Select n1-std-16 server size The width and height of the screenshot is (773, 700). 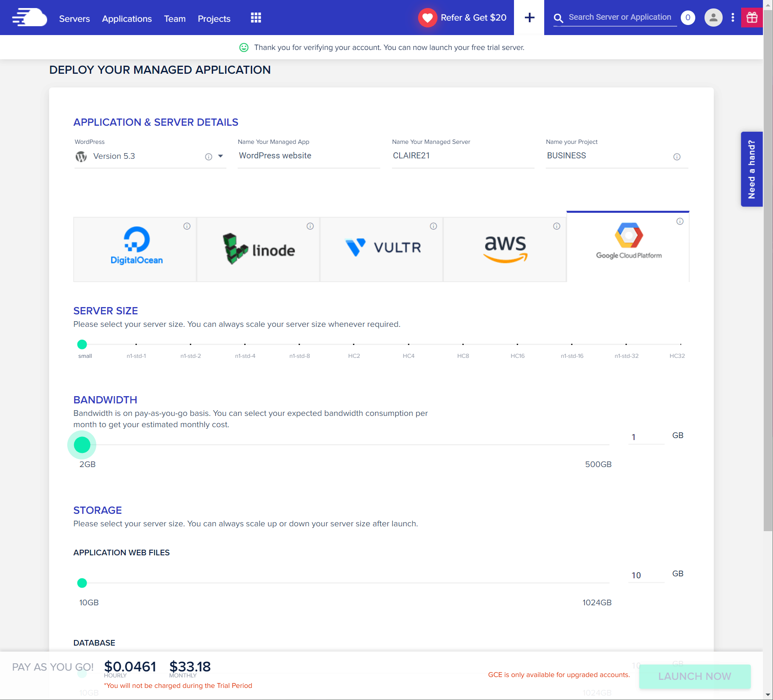(572, 356)
